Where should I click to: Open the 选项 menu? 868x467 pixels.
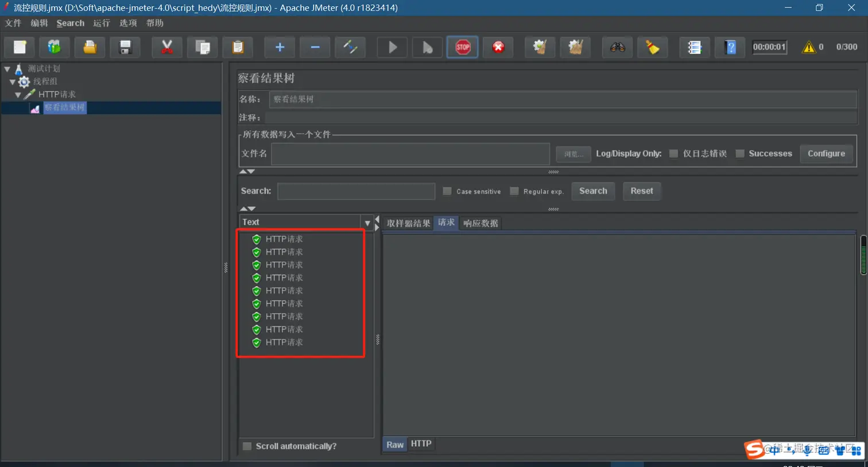tap(129, 23)
